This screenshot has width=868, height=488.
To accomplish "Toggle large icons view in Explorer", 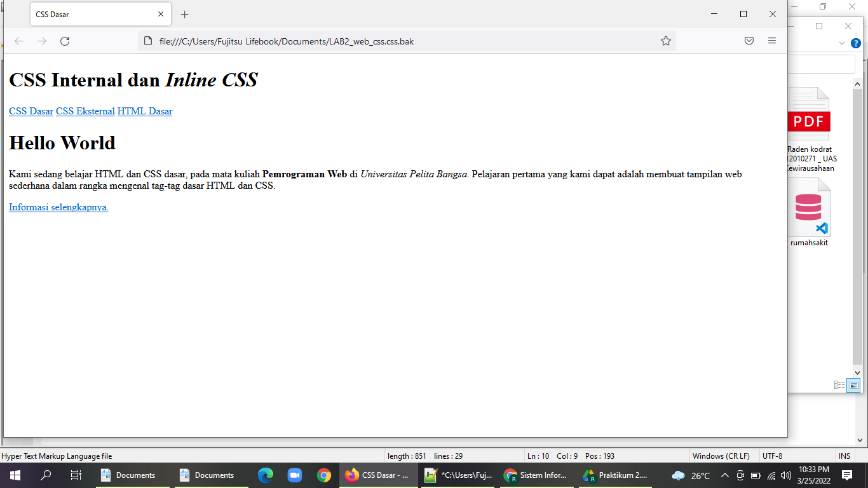I will pyautogui.click(x=853, y=385).
